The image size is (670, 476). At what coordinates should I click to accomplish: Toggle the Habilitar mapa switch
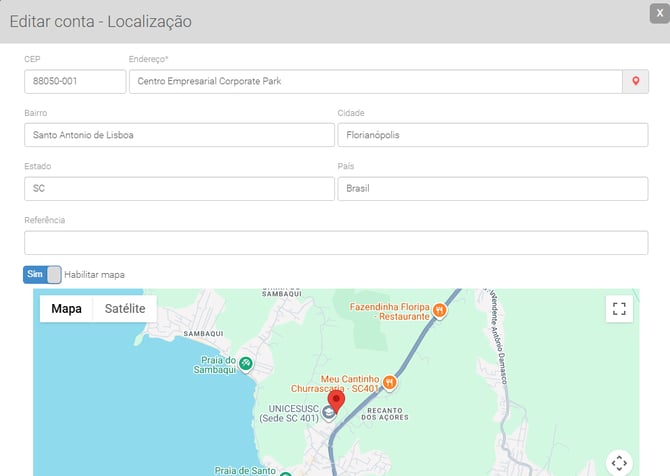[42, 274]
